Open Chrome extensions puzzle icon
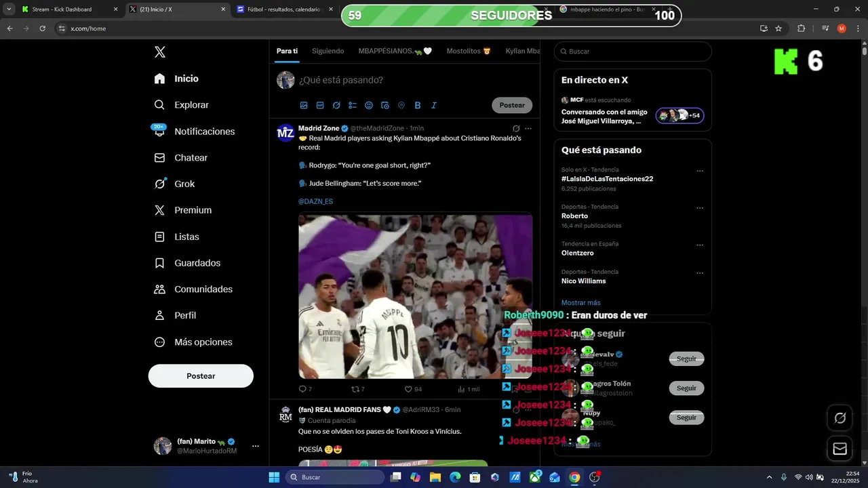The width and height of the screenshot is (868, 488). pos(802,28)
